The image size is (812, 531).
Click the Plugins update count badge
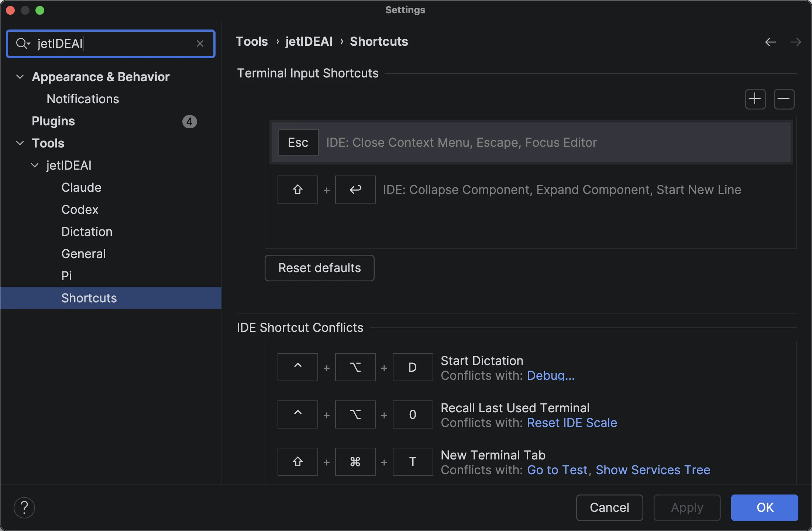189,121
